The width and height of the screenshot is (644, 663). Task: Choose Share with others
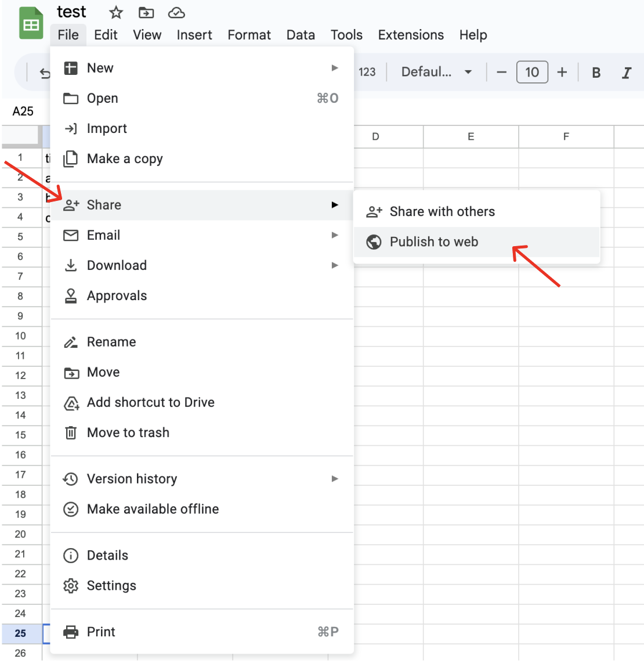coord(442,212)
